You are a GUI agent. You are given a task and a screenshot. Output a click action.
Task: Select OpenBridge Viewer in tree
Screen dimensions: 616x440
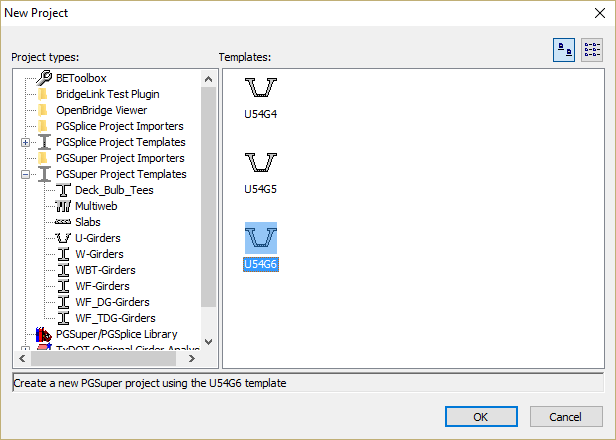101,110
